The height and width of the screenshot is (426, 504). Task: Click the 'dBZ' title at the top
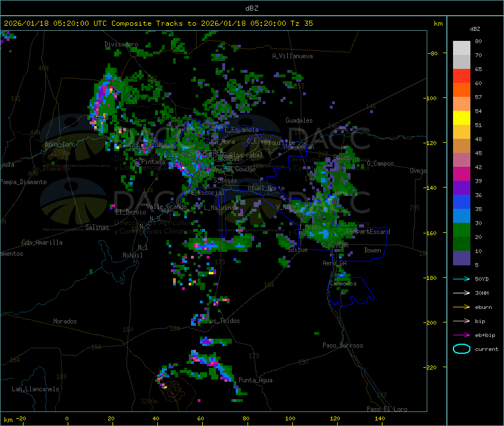pos(251,8)
